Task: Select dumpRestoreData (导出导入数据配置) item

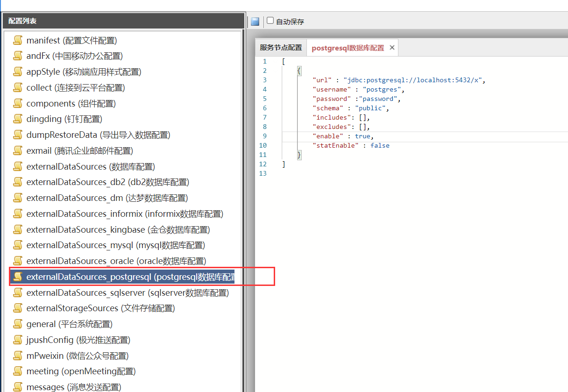Action: [x=98, y=135]
